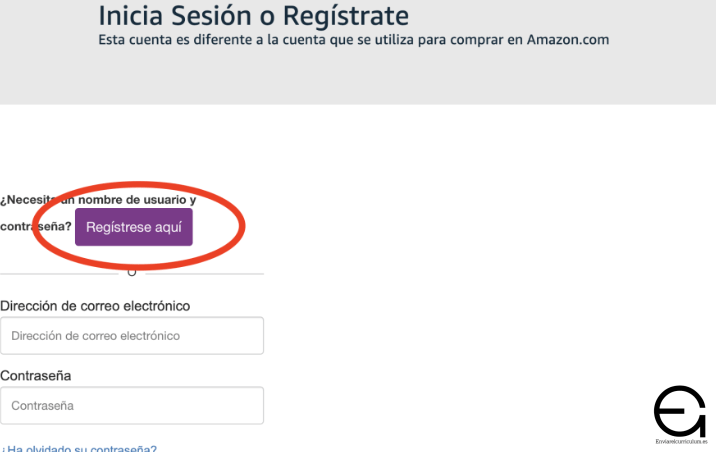This screenshot has height=452, width=716.
Task: Click the label above the email field
Action: click(96, 305)
